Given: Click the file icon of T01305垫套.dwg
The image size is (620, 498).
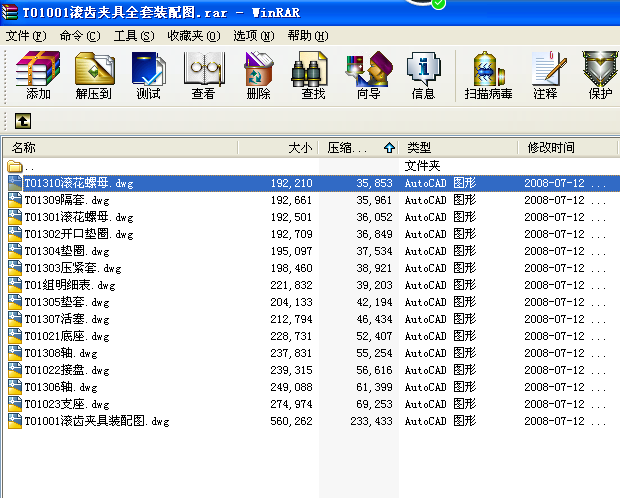Looking at the screenshot, I should 15,302.
